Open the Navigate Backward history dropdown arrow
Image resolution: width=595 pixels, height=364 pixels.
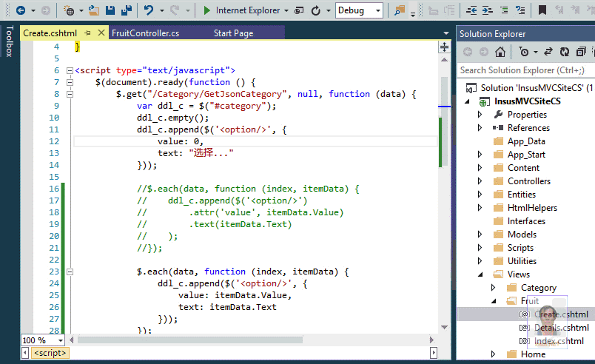pos(33,10)
